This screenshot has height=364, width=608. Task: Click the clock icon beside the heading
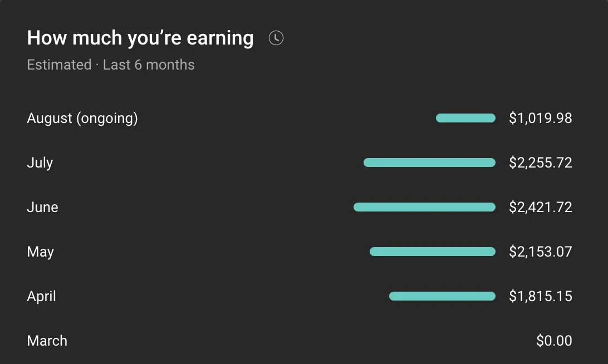click(x=276, y=38)
